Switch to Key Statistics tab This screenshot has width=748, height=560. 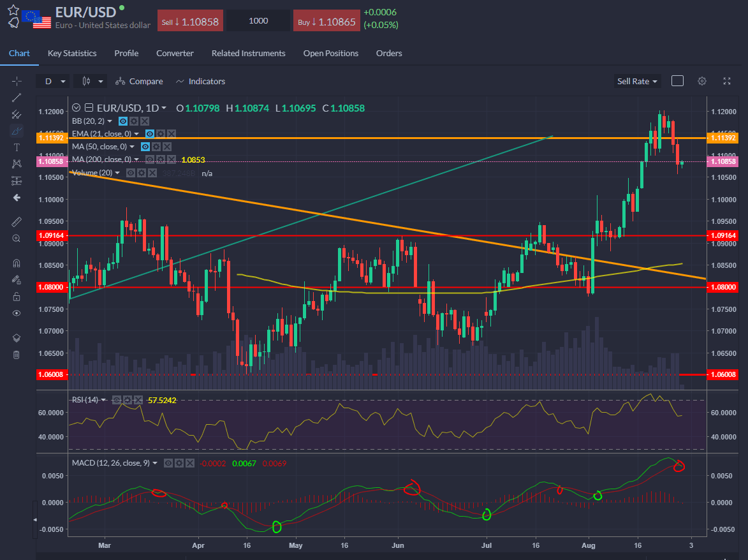(72, 54)
